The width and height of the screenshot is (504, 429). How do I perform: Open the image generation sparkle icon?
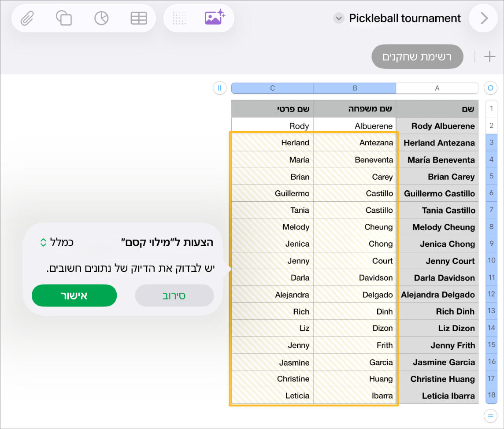tap(215, 17)
